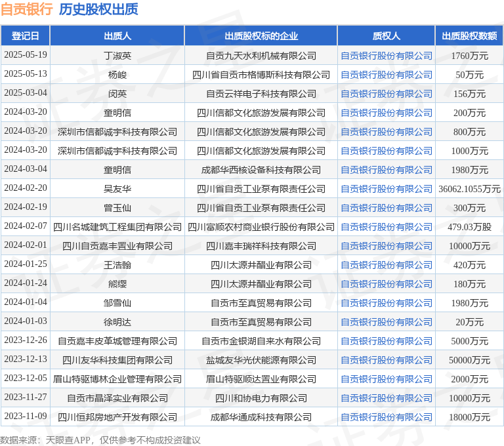Select company 成都华西核设备科技有限公司
The image size is (504, 446).
coord(261,170)
